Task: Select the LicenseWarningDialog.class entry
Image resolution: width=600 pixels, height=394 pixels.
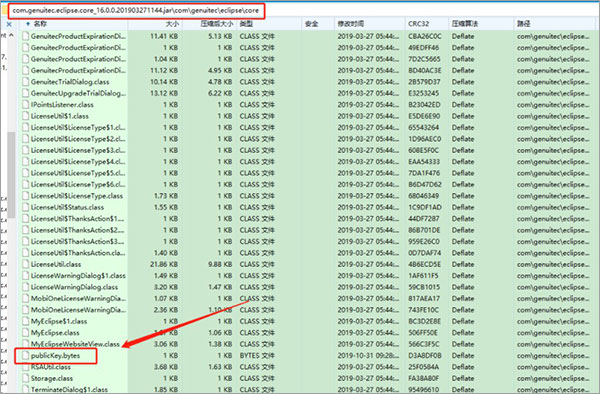Action: pyautogui.click(x=74, y=287)
